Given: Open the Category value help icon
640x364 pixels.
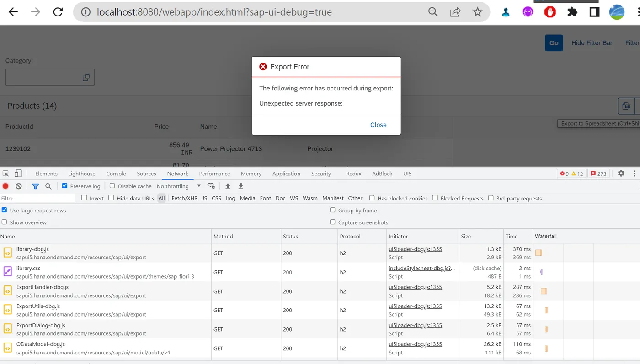Looking at the screenshot, I should (x=86, y=78).
